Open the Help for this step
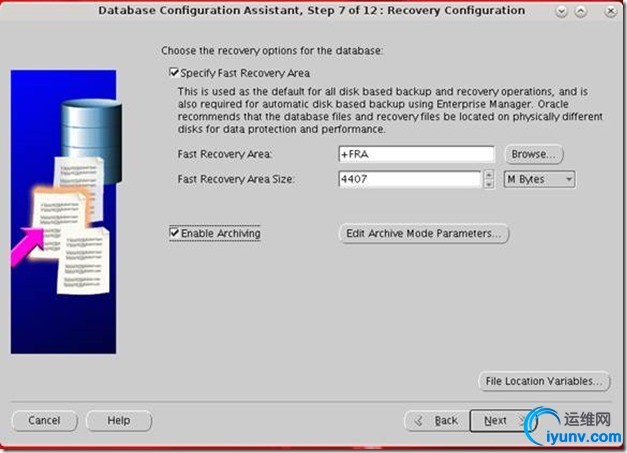627x453 pixels. [119, 421]
